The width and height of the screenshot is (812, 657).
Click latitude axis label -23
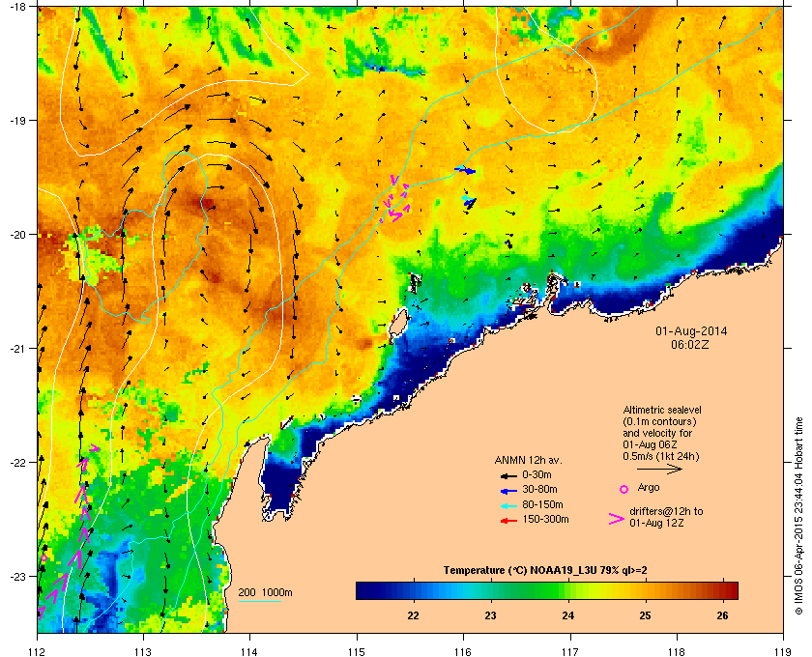pyautogui.click(x=16, y=576)
